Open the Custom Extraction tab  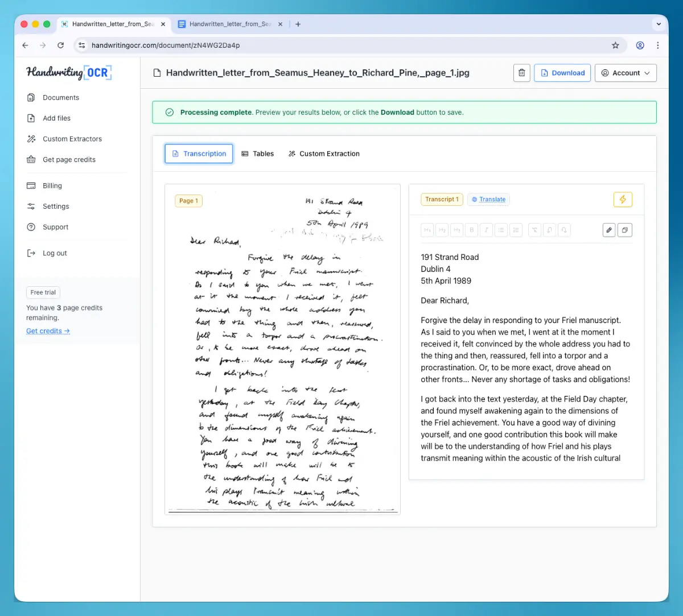click(324, 154)
